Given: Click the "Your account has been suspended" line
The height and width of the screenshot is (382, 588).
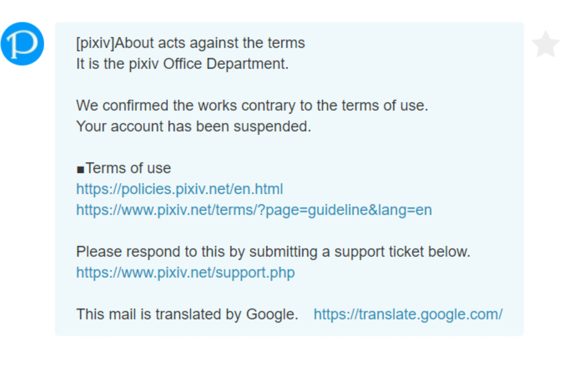Looking at the screenshot, I should 194,126.
